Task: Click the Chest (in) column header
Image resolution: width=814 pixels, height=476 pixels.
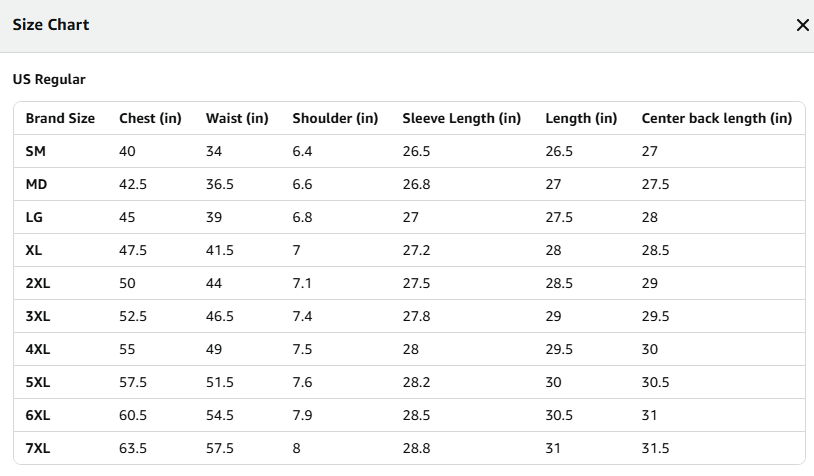Action: [150, 118]
